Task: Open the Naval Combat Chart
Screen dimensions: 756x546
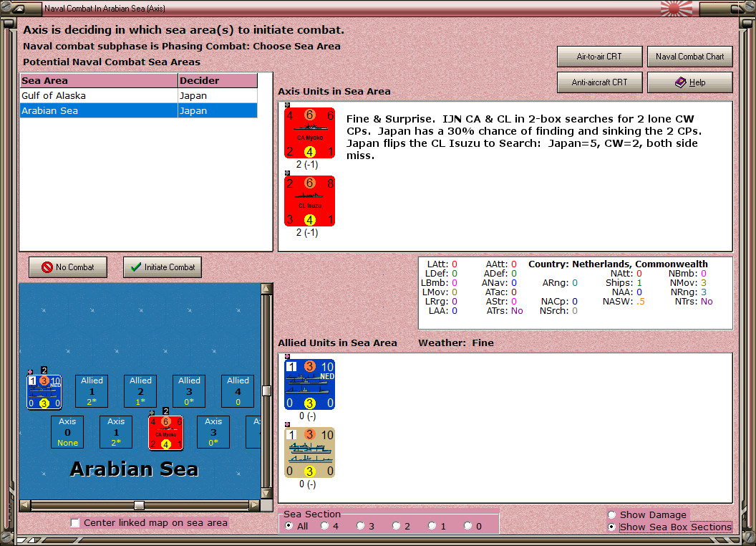Action: tap(690, 57)
